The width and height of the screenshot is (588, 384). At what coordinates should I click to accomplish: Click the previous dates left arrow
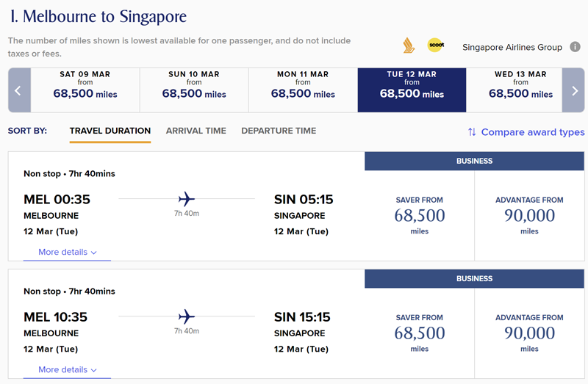tap(19, 90)
